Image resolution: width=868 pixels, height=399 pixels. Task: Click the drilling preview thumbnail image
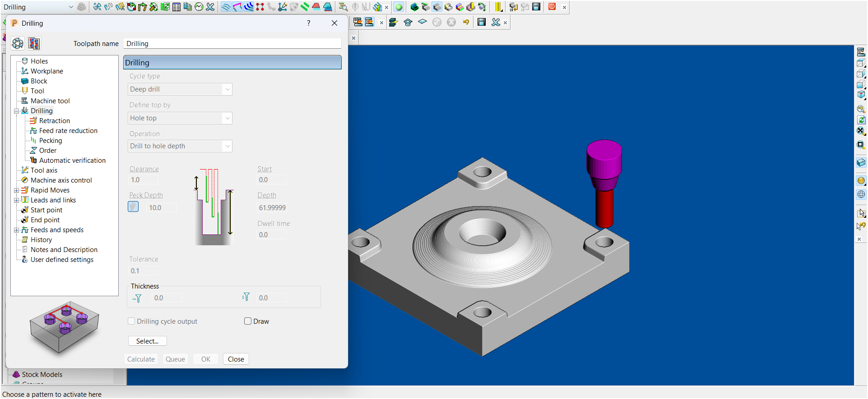tap(65, 327)
